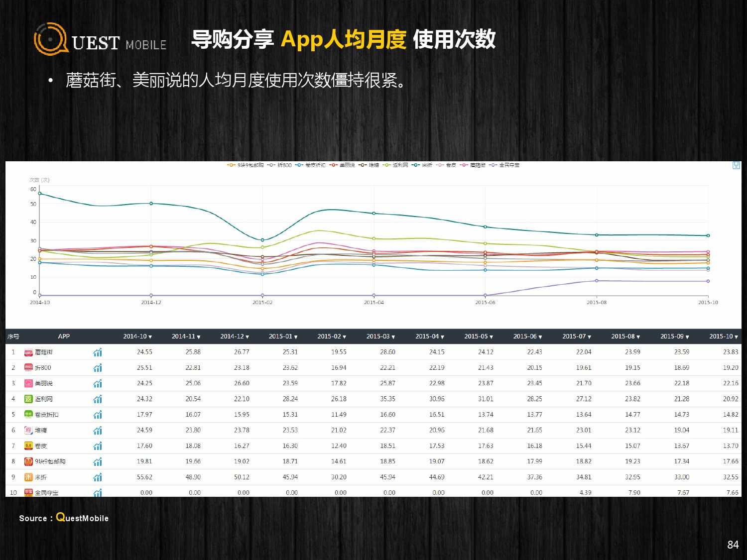Click the 序号 column header
This screenshot has width=747, height=560.
click(x=13, y=336)
